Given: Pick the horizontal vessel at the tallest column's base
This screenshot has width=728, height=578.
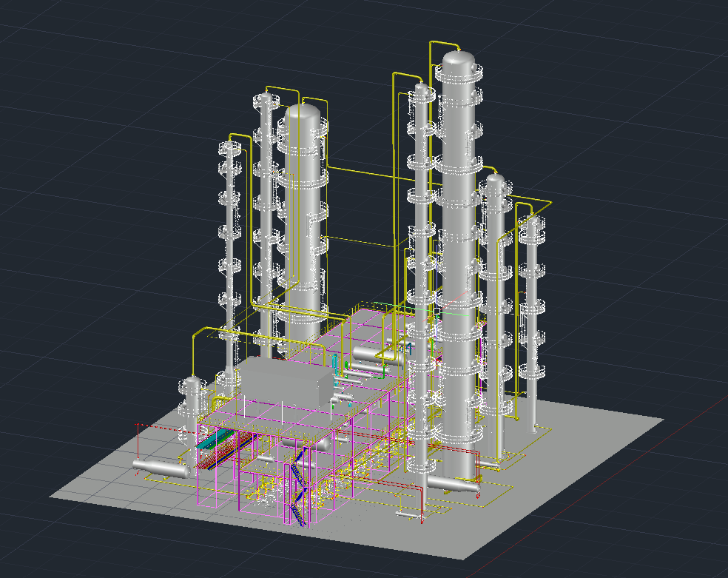Looking at the screenshot, I should click(x=453, y=483).
